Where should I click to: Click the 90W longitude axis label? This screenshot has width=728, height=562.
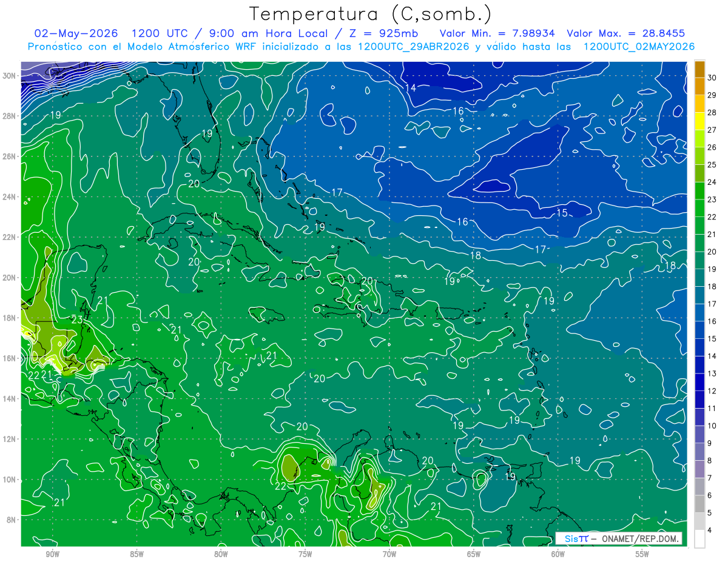[52, 555]
